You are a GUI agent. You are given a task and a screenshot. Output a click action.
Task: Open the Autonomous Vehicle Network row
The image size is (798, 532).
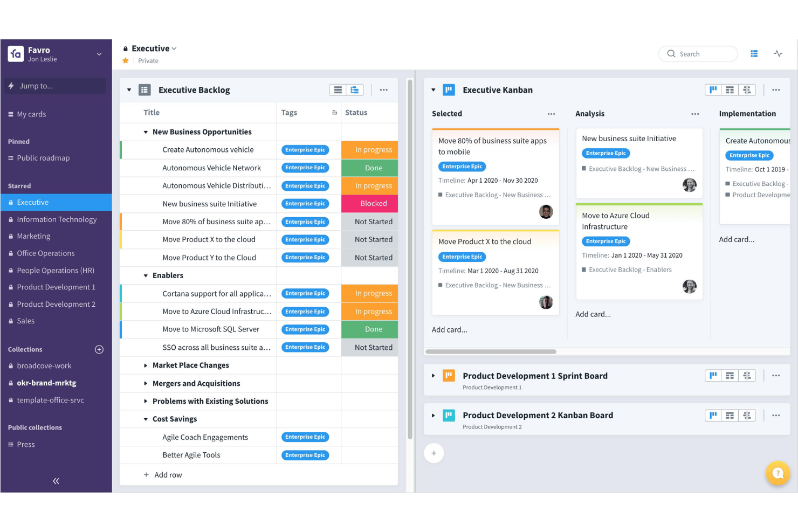pos(211,168)
